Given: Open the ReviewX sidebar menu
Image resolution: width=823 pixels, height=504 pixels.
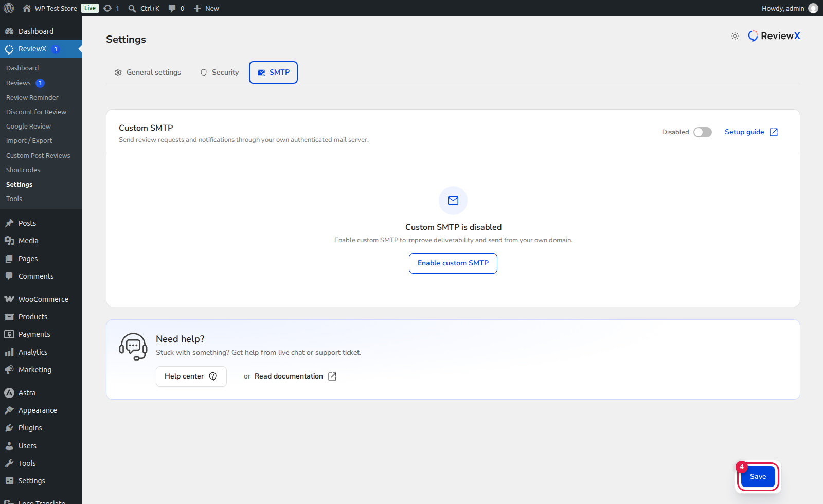Looking at the screenshot, I should 41,49.
